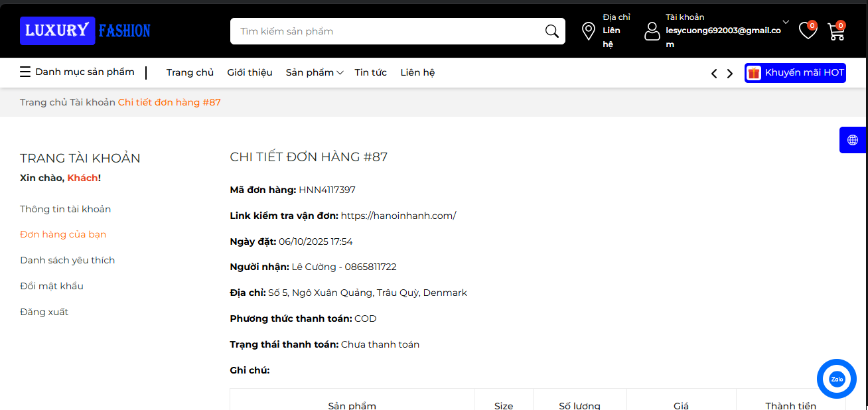Expand the Sản phẩm dropdown chevron
The width and height of the screenshot is (868, 410).
338,73
